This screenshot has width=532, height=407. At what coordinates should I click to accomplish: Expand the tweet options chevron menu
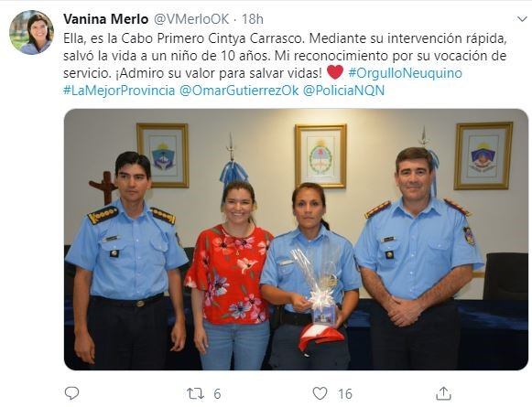click(522, 19)
